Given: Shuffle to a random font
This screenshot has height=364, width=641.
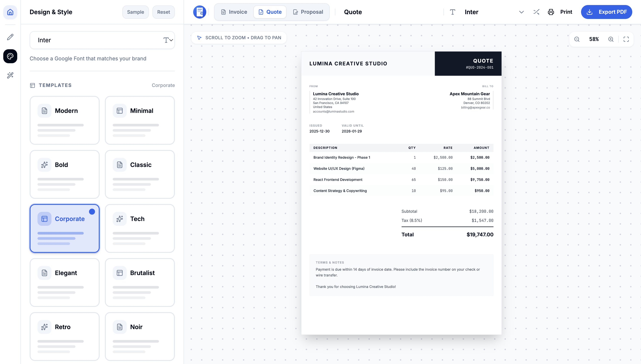Looking at the screenshot, I should (536, 12).
